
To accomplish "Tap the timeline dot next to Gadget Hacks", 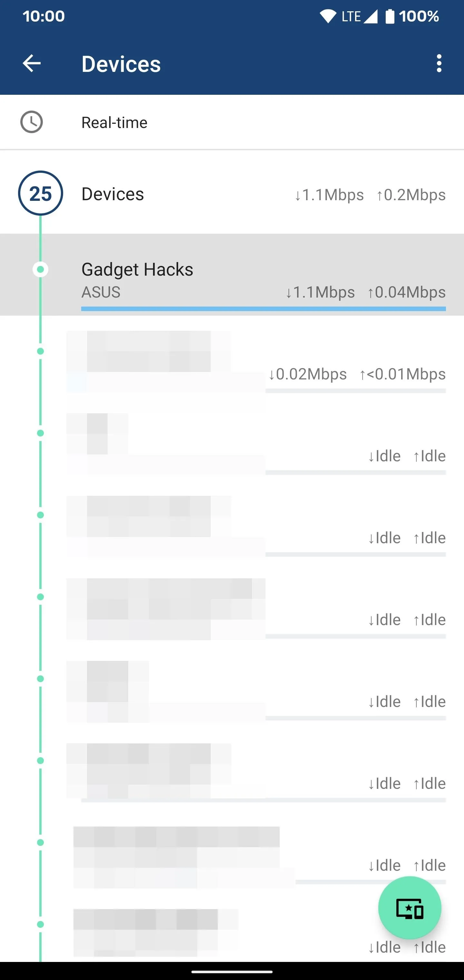I will (40, 270).
